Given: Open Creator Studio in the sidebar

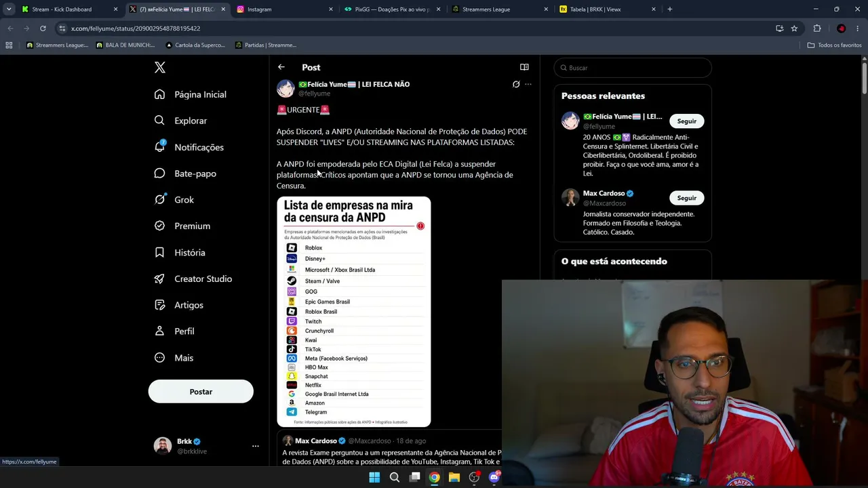Looking at the screenshot, I should 193,279.
